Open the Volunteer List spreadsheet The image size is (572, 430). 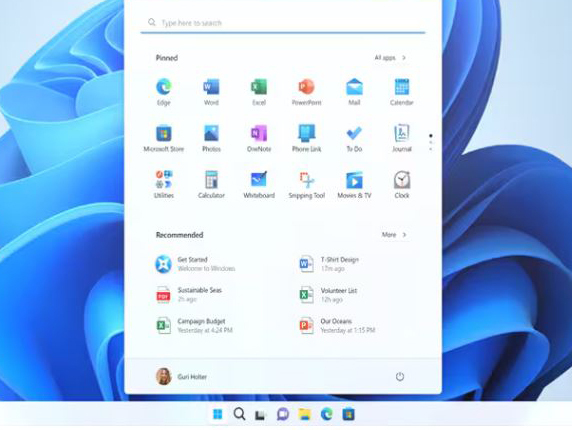pos(328,295)
